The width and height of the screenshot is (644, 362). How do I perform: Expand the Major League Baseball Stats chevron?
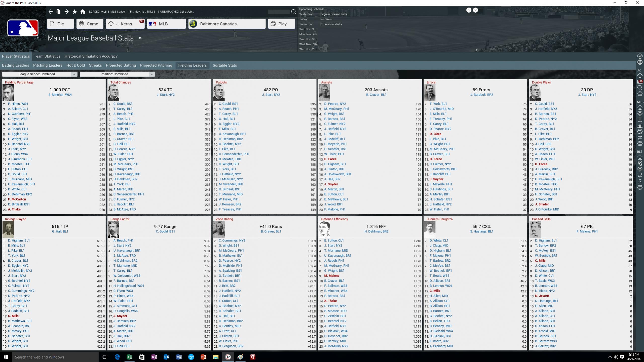pos(140,38)
